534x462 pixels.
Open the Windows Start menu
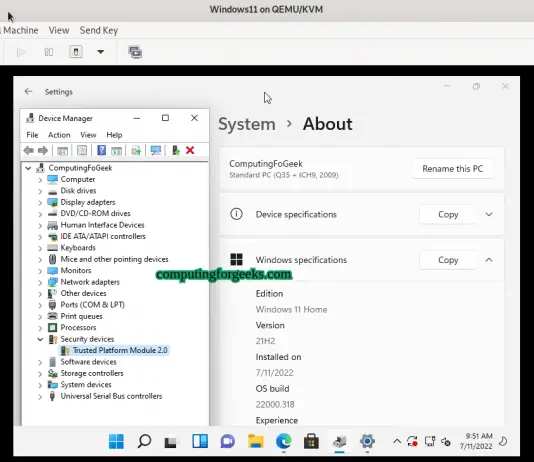tap(116, 441)
